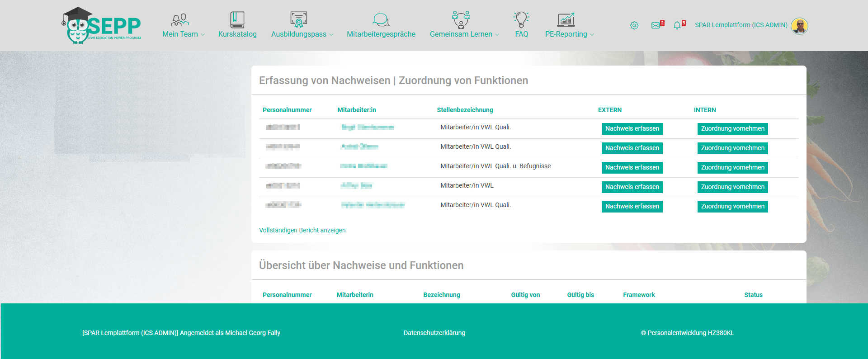
Task: Open the Kurskatalog book icon
Action: tap(237, 20)
